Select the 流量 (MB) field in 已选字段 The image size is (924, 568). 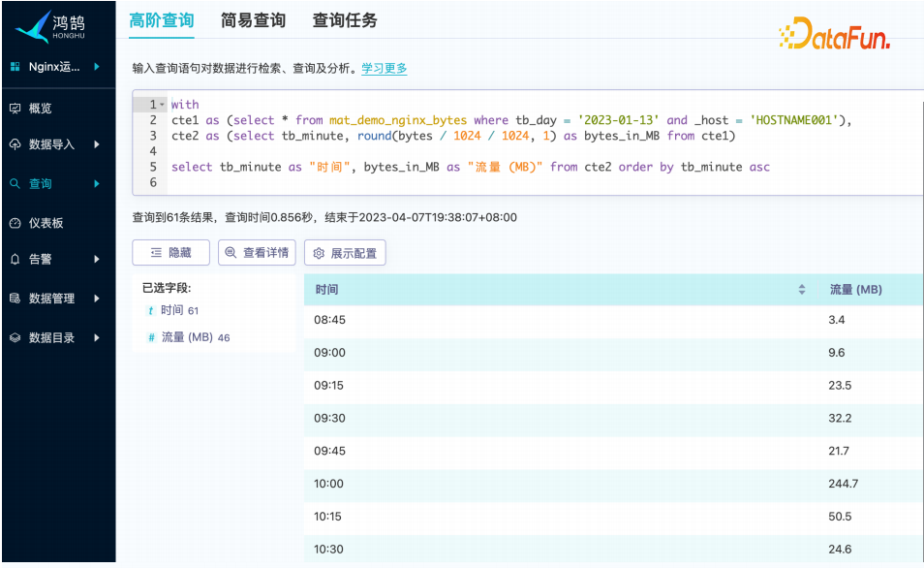point(187,337)
